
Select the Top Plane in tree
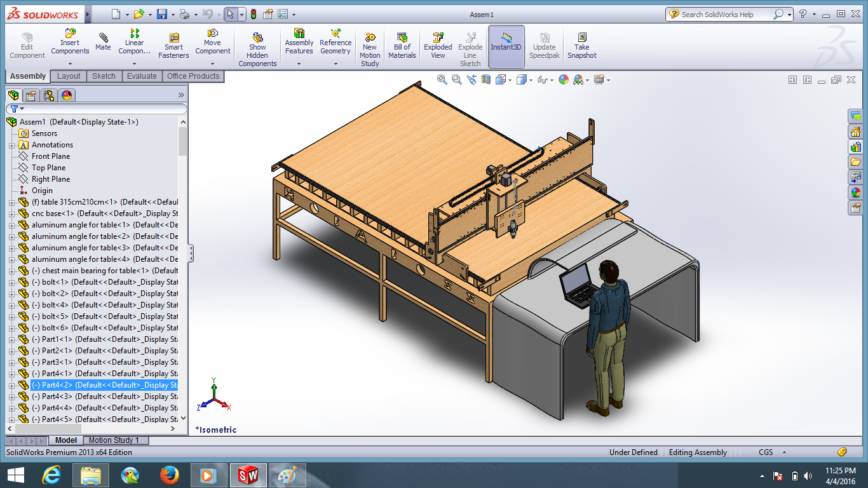(48, 168)
